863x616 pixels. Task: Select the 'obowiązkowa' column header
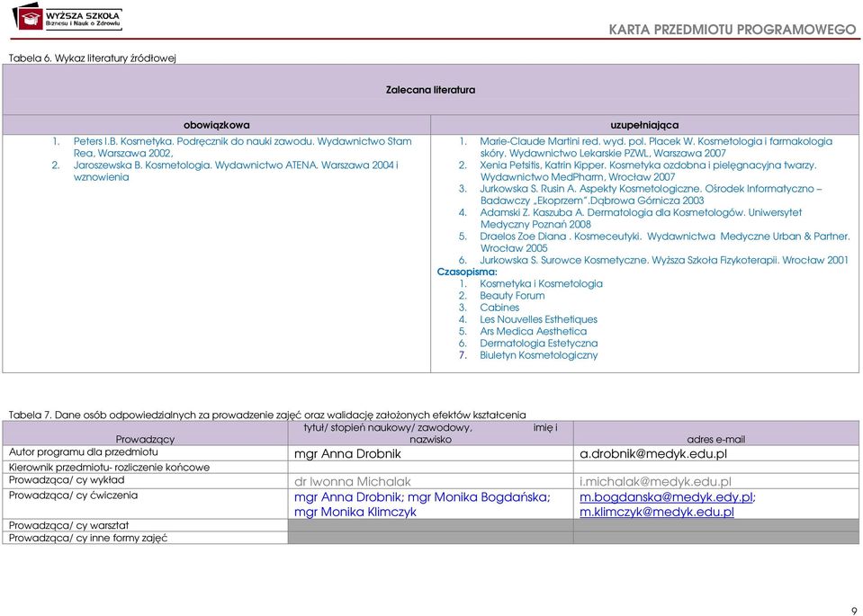click(216, 125)
